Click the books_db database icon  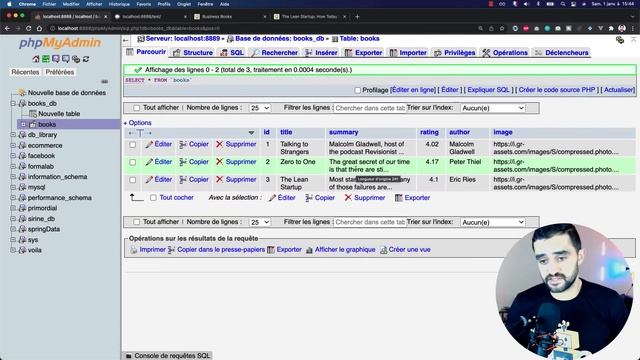(x=22, y=103)
